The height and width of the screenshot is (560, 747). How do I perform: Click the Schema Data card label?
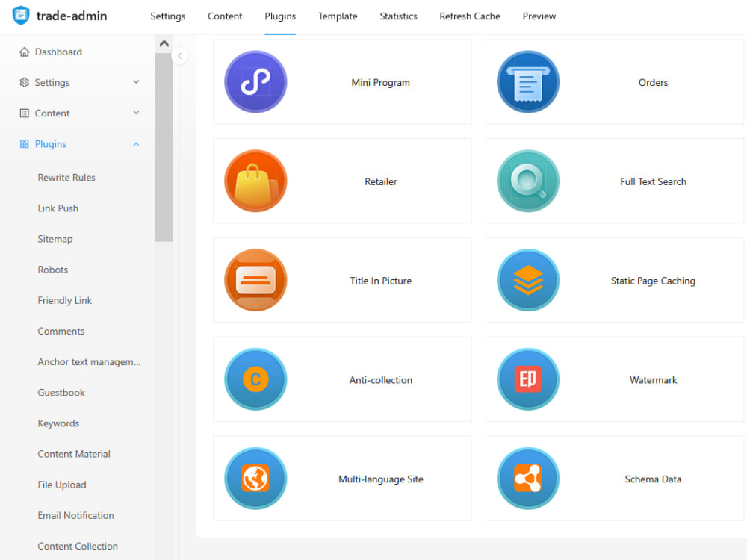(x=653, y=479)
